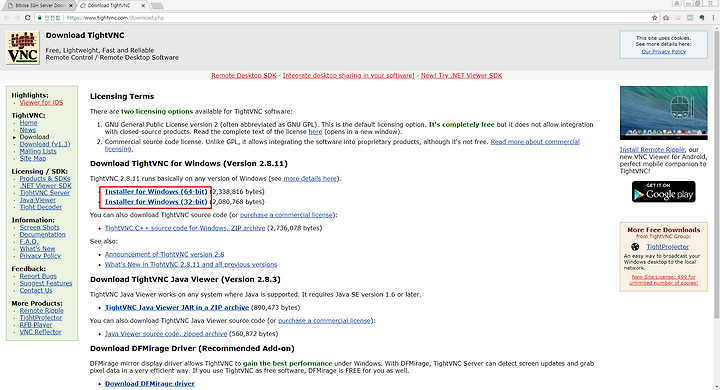Open What's New sidebar link
The image size is (720, 390).
(37, 249)
